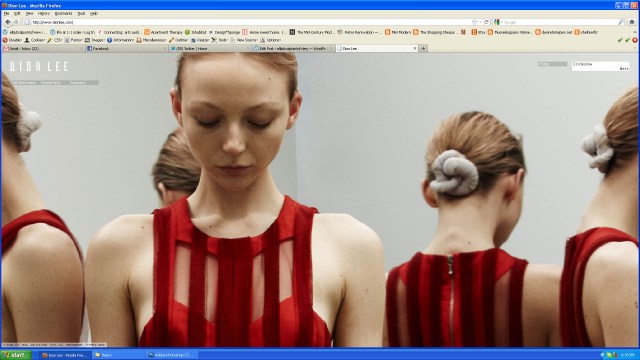Switch to the Twitter Home tab
640x360 pixels.
coord(209,48)
